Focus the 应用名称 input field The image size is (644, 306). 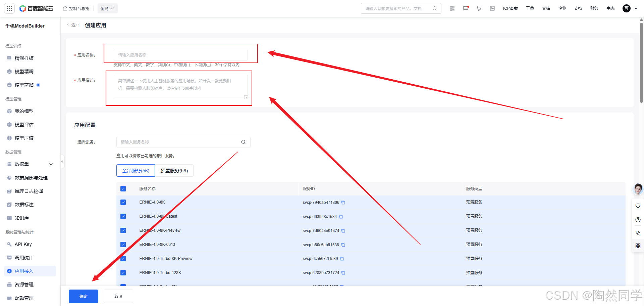point(181,55)
